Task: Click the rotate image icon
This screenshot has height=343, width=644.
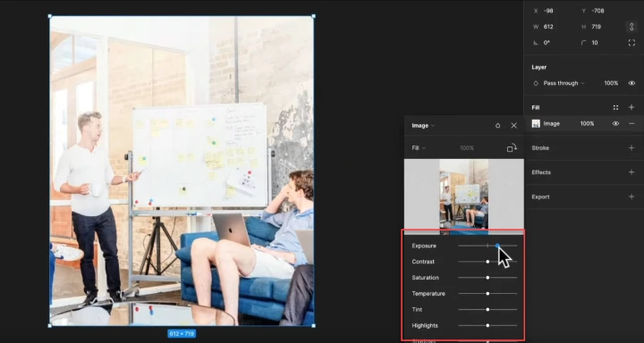Action: (x=512, y=148)
